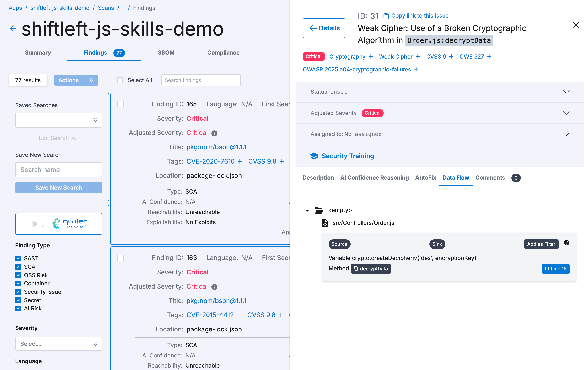Click the code file icon for Order.js
The width and height of the screenshot is (588, 370).
click(325, 223)
